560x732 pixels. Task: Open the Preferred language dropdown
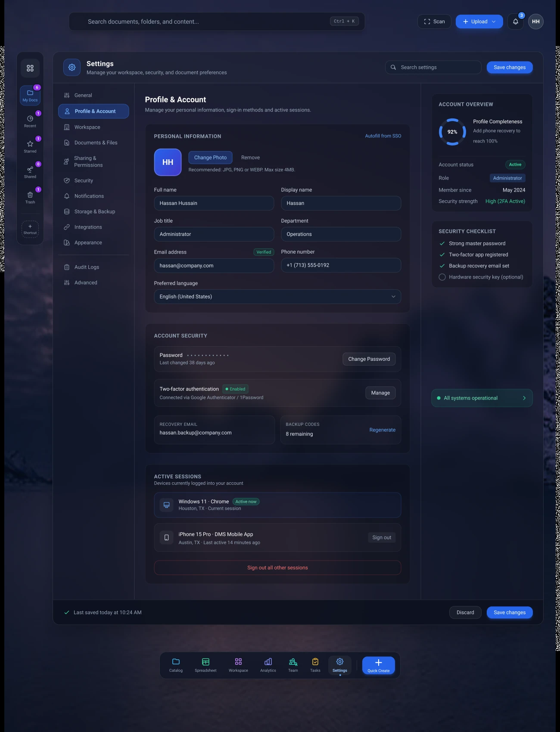[277, 297]
